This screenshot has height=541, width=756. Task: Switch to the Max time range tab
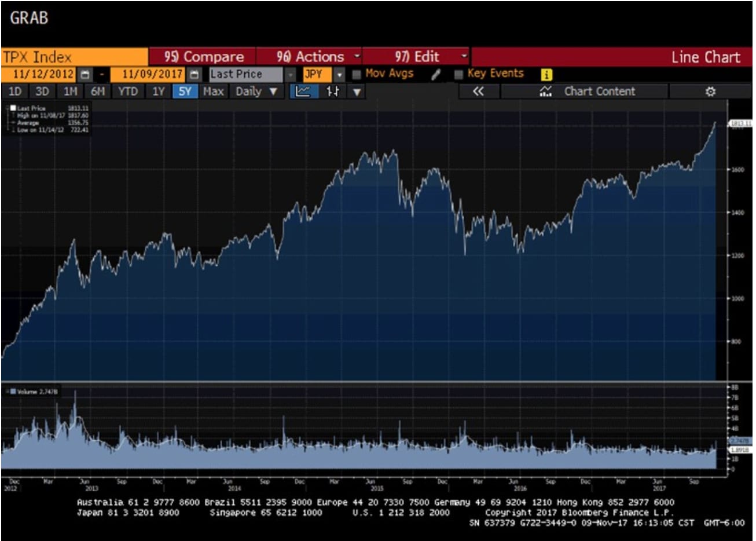click(213, 92)
